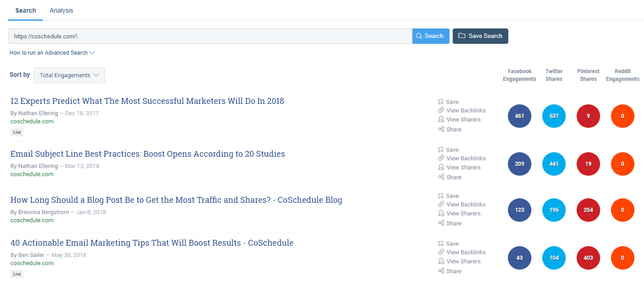
Task: Click View Sharers icon for Email Subject Line article
Action: click(441, 167)
